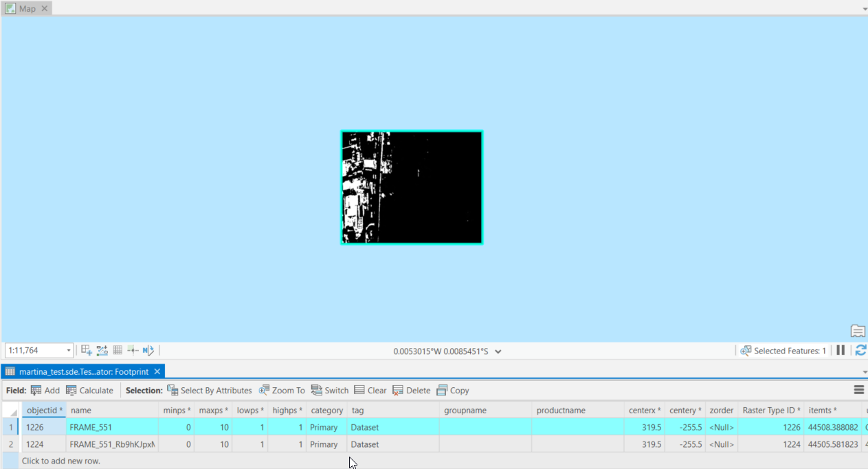This screenshot has width=868, height=469.
Task: Close the Map view tab
Action: pyautogui.click(x=45, y=9)
